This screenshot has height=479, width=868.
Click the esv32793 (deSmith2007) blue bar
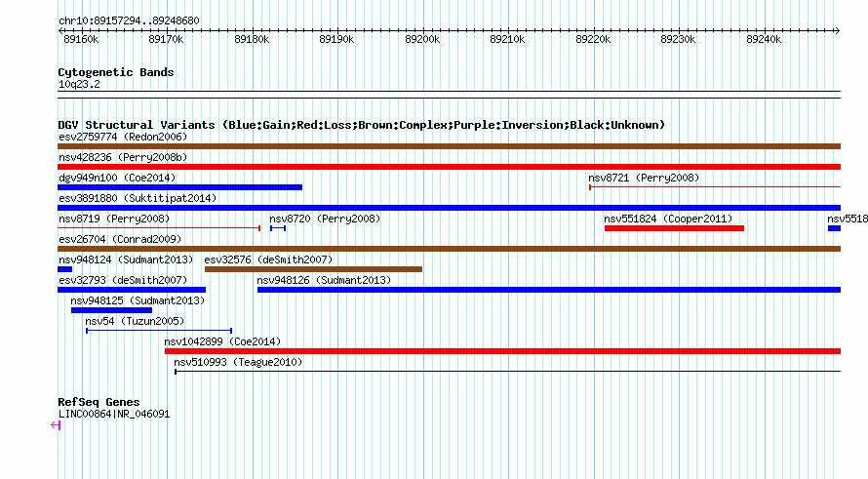coord(132,290)
